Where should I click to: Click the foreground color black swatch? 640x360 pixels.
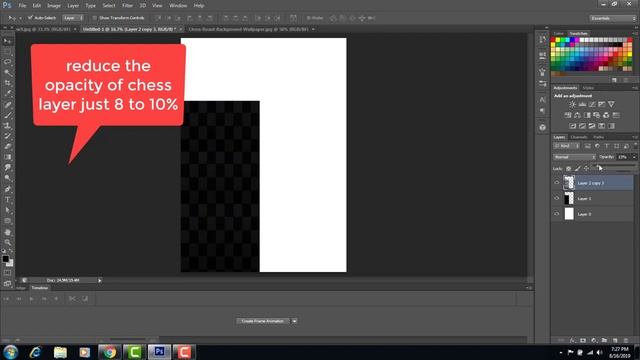5,259
